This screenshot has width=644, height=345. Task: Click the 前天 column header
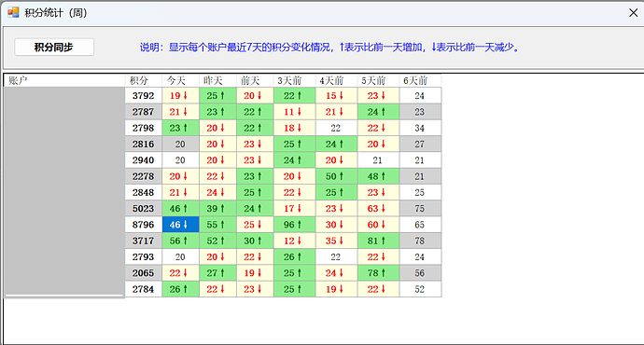[x=255, y=80]
